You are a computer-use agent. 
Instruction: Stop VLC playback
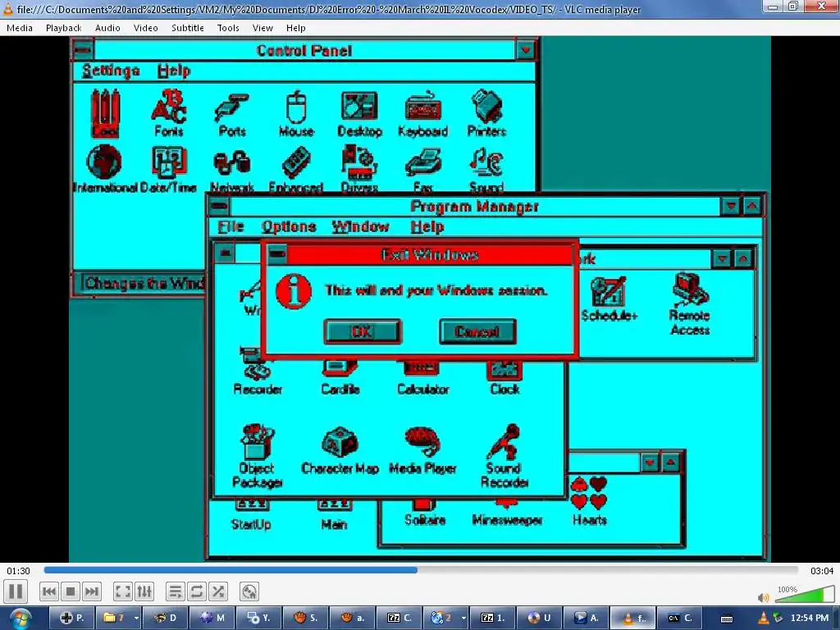(x=71, y=591)
